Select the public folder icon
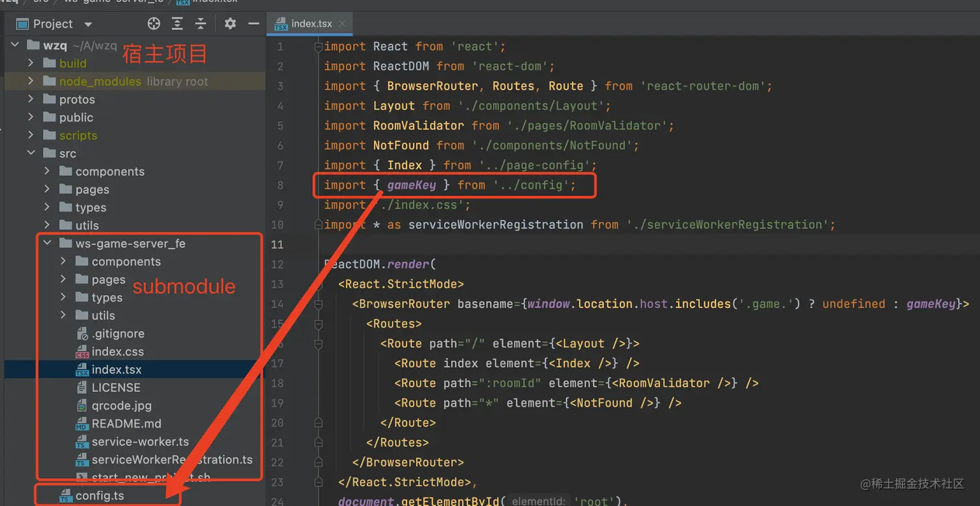 (49, 117)
